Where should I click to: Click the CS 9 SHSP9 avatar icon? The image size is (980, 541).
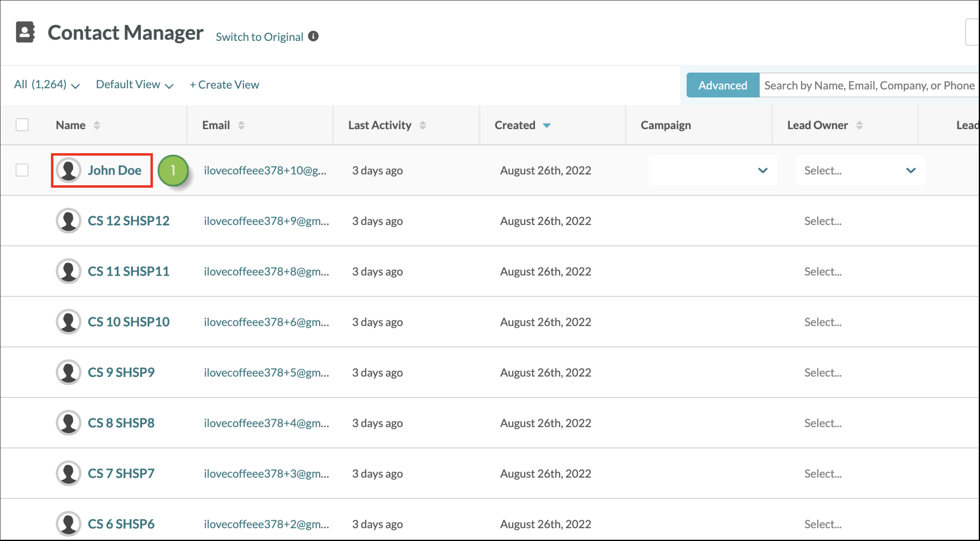pos(68,373)
